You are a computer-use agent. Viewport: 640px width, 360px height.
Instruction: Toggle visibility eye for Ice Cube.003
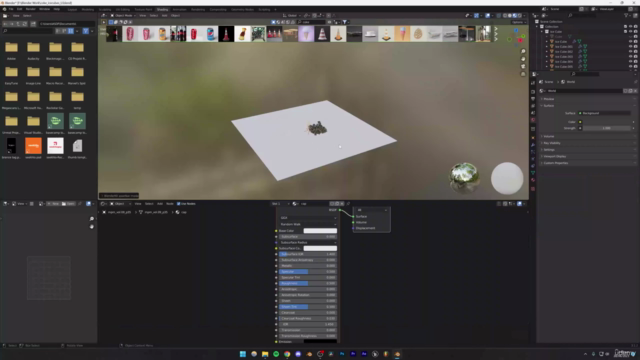coord(630,57)
